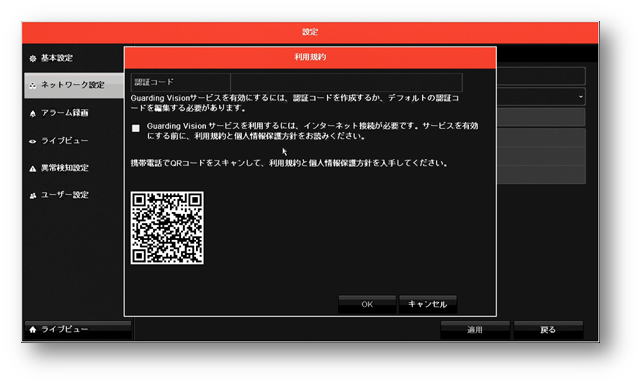Click the warning triangle icon beside 異常検知設定
This screenshot has height=385, width=642.
click(33, 168)
